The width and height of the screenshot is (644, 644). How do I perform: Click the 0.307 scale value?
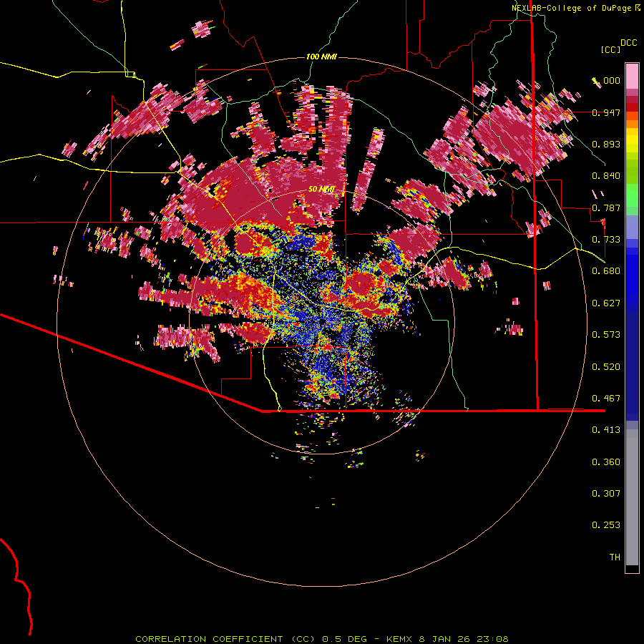pyautogui.click(x=606, y=494)
